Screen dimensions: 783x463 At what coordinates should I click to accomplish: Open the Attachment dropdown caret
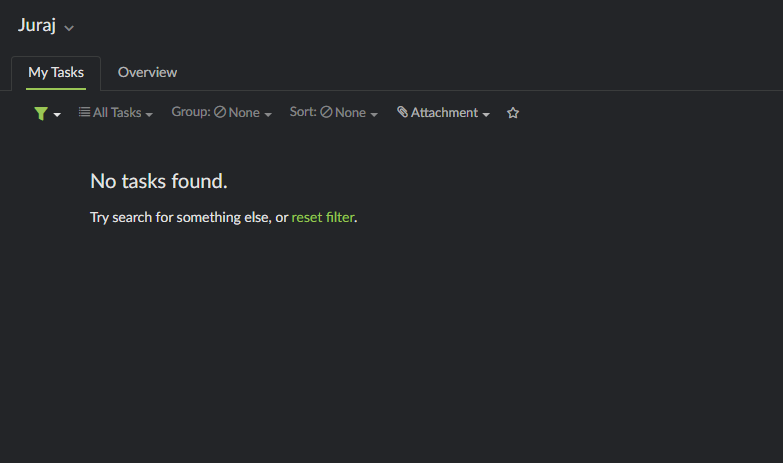point(486,114)
